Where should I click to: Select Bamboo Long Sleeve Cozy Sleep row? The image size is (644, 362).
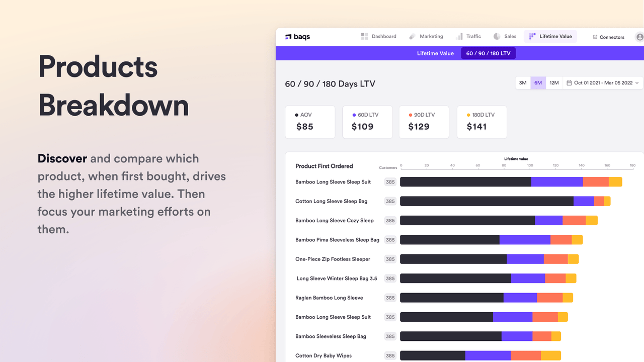[x=446, y=220]
